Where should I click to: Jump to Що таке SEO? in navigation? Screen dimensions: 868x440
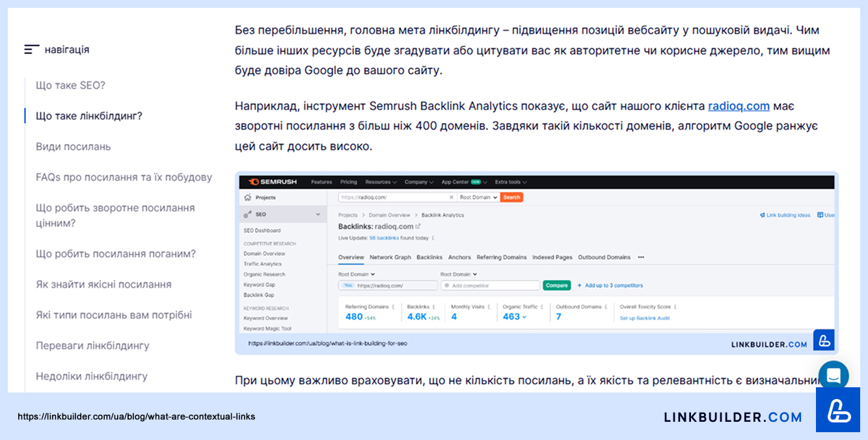70,85
